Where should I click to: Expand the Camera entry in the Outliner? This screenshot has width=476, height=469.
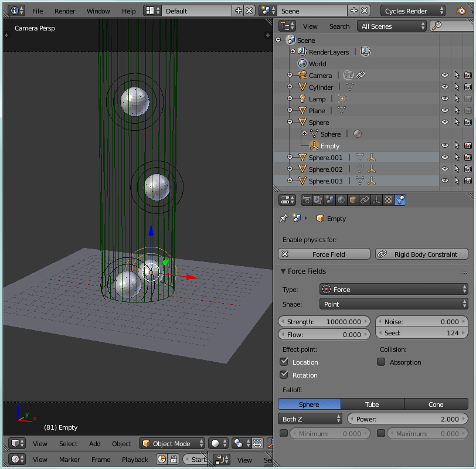point(290,75)
